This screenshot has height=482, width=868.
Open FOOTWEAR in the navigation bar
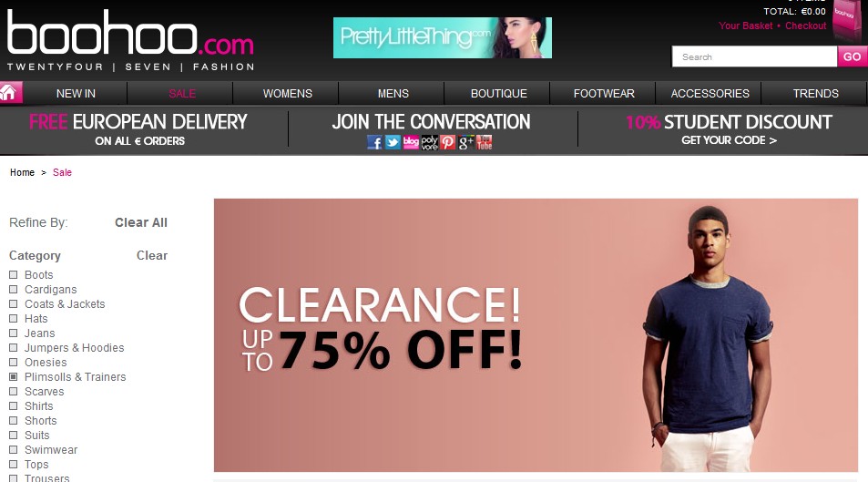point(604,94)
